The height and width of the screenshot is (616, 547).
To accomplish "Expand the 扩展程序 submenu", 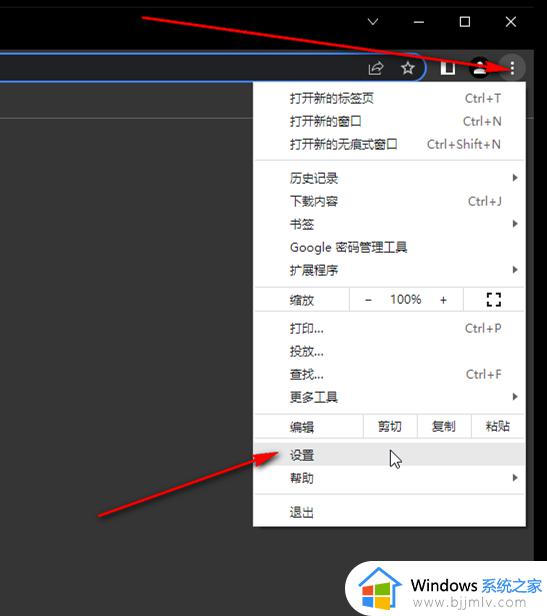I will (x=389, y=270).
